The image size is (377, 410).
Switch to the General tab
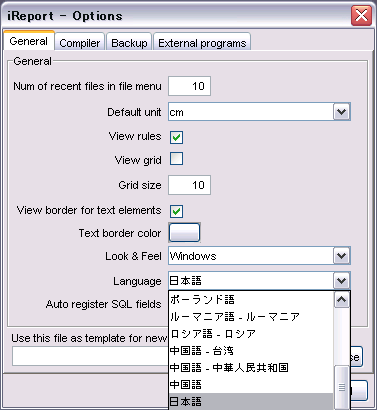(29, 41)
